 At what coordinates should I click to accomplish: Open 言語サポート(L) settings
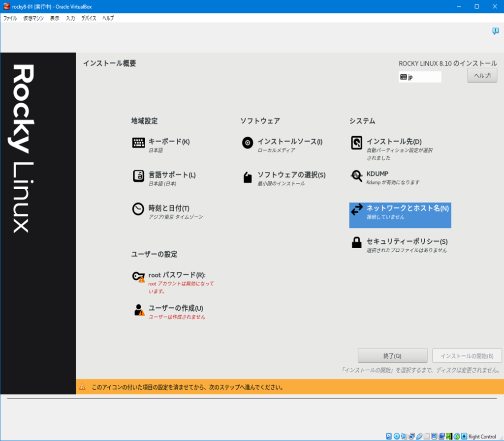[x=172, y=175]
